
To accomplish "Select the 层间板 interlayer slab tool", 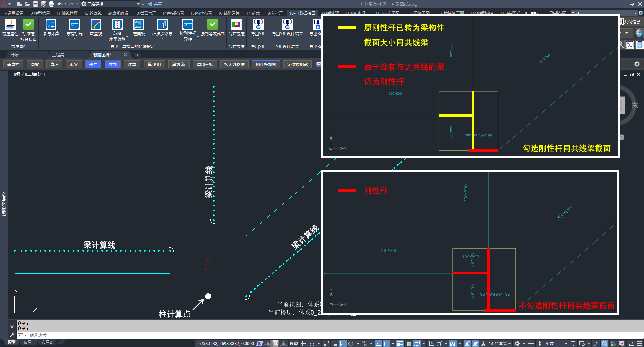I will click(x=139, y=25).
